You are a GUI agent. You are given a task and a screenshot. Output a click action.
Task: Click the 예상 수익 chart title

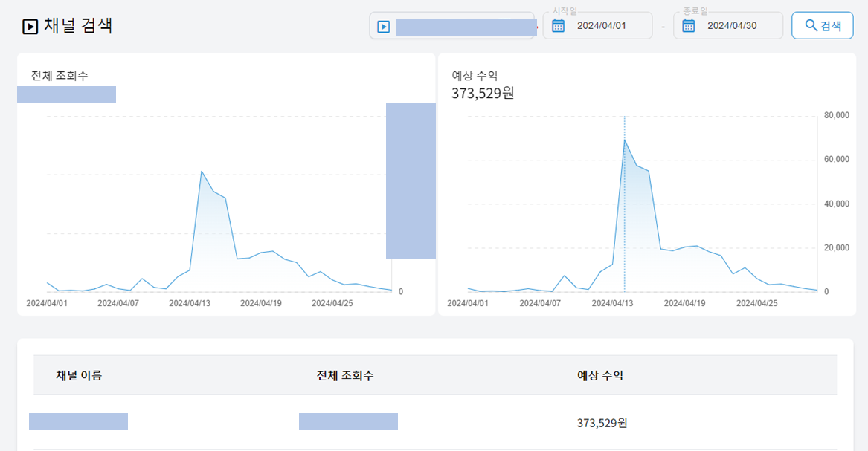[x=475, y=76]
